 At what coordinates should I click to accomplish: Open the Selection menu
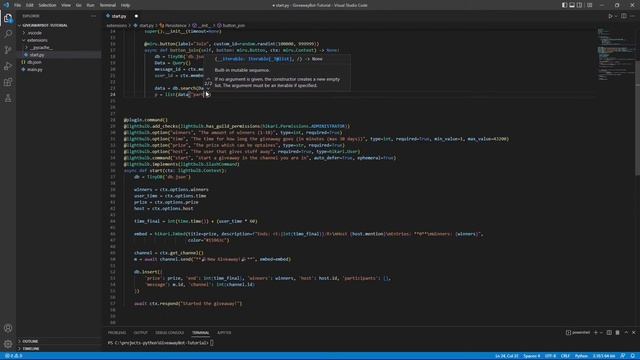click(47, 5)
